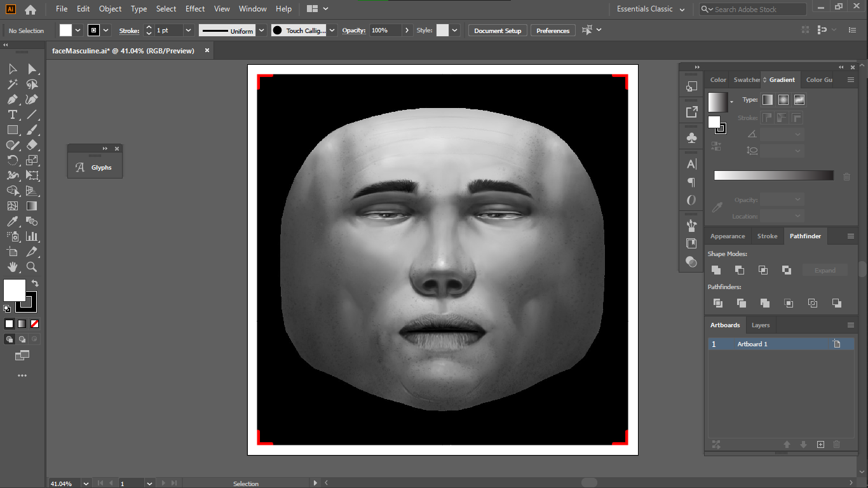This screenshot has width=868, height=488.
Task: Open the Stroke color dropdown in control bar
Action: [x=106, y=30]
